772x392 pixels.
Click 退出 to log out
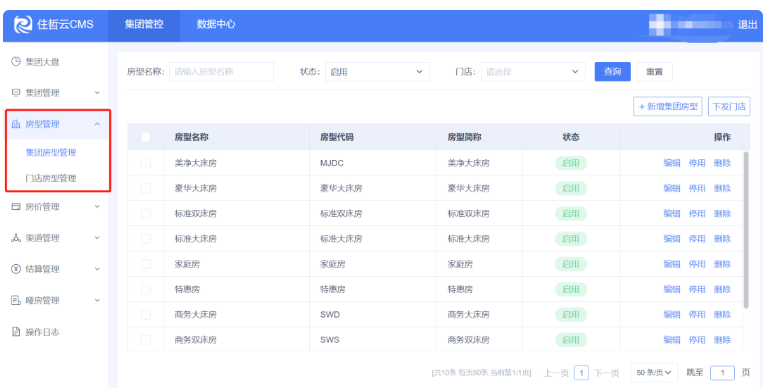[747, 24]
